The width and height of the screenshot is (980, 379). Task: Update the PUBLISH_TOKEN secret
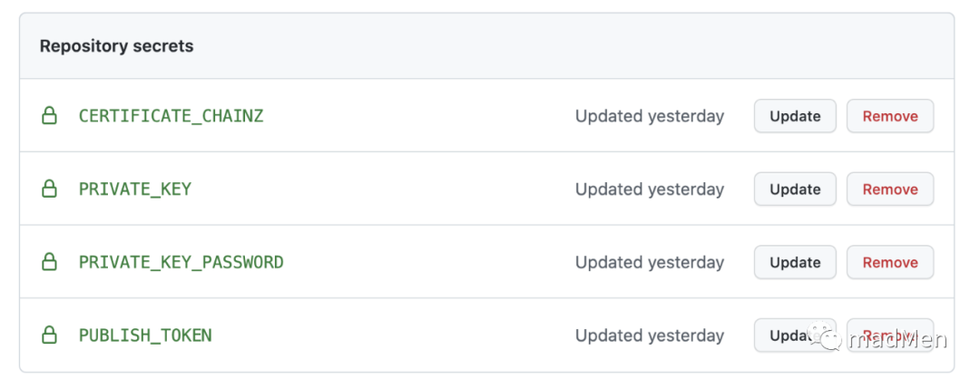[x=795, y=335]
